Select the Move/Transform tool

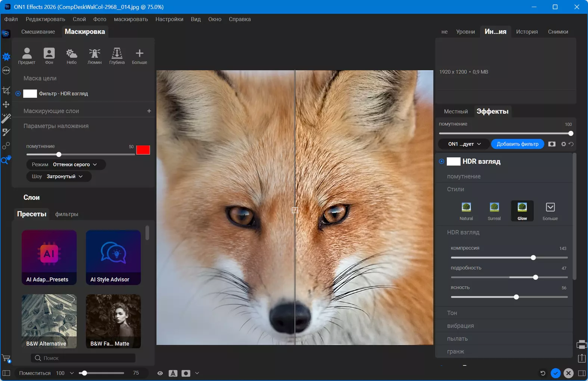(x=6, y=105)
